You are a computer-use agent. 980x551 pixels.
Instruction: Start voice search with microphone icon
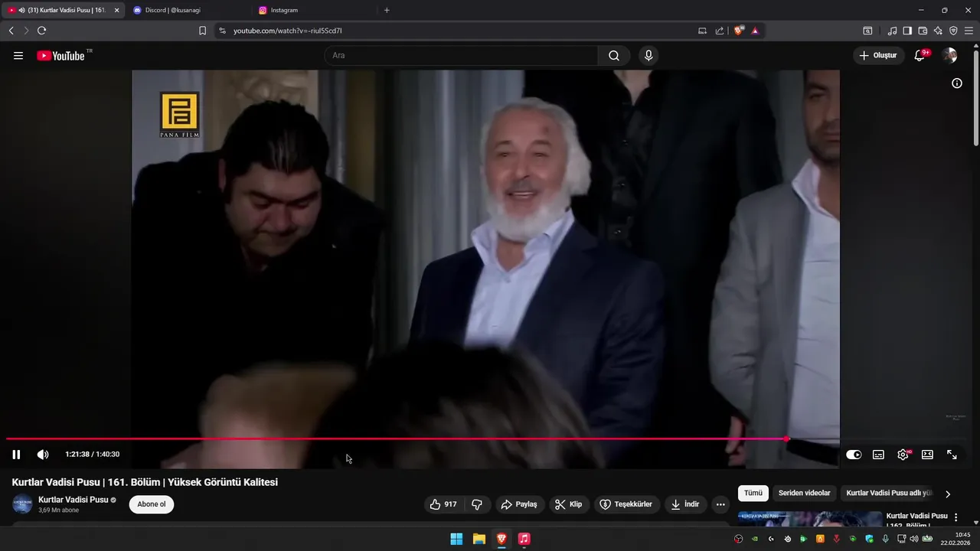pyautogui.click(x=648, y=55)
